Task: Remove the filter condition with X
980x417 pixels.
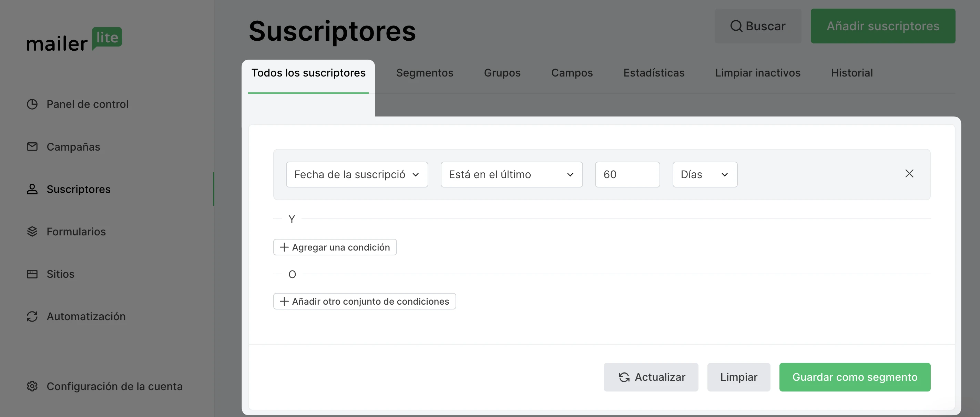Action: tap(909, 173)
